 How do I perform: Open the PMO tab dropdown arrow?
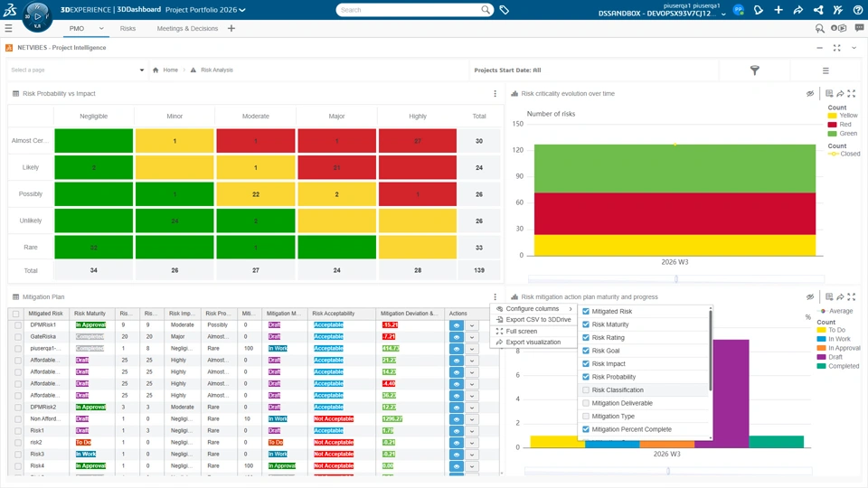pyautogui.click(x=101, y=28)
